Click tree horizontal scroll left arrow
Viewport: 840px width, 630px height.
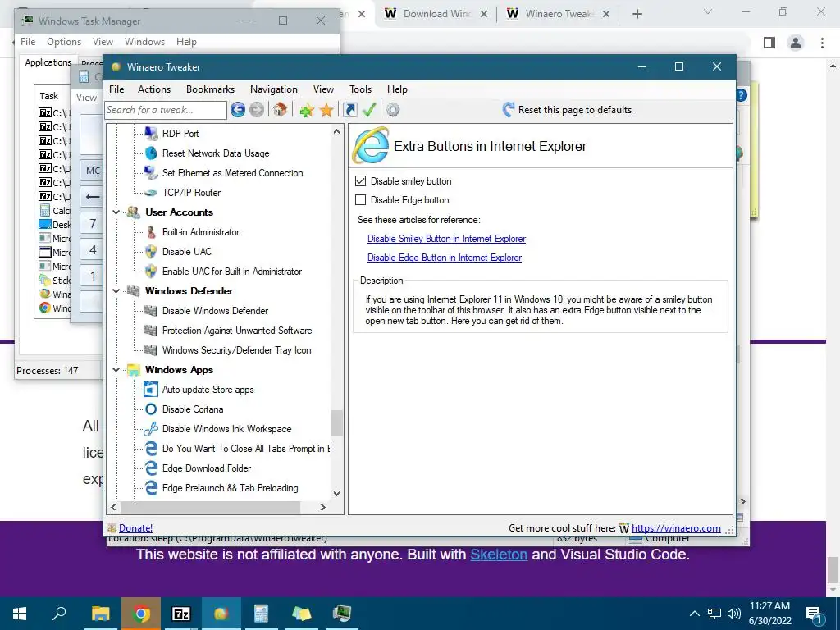pos(113,507)
